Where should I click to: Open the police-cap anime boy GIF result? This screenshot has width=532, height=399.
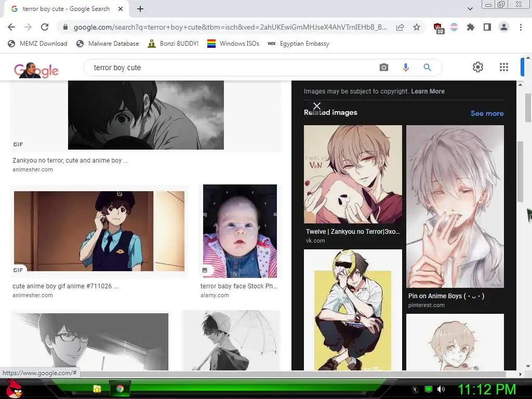pyautogui.click(x=99, y=231)
